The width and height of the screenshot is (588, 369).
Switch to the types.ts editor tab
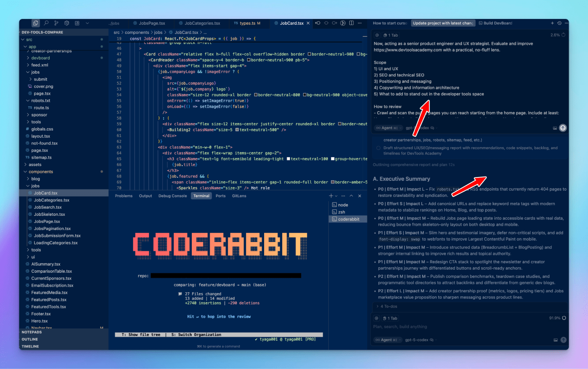249,23
